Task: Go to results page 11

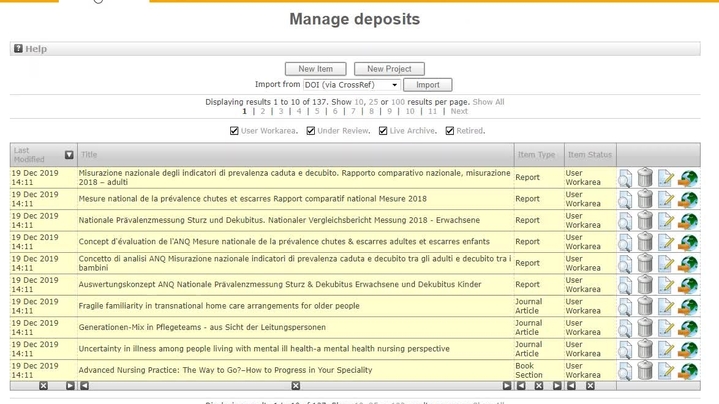Action: 432,111
